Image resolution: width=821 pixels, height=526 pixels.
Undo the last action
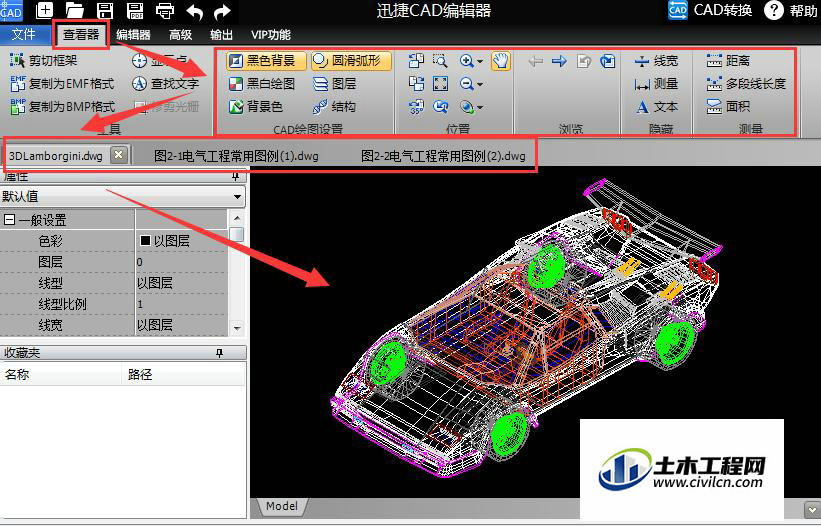195,11
